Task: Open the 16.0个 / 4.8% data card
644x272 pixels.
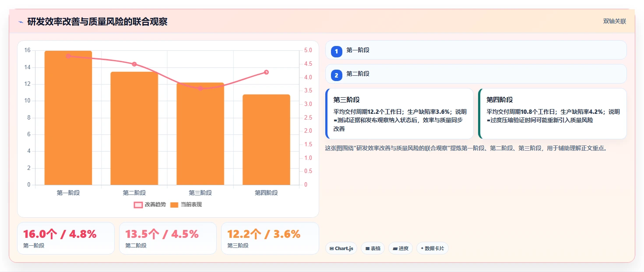Action: pyautogui.click(x=66, y=238)
